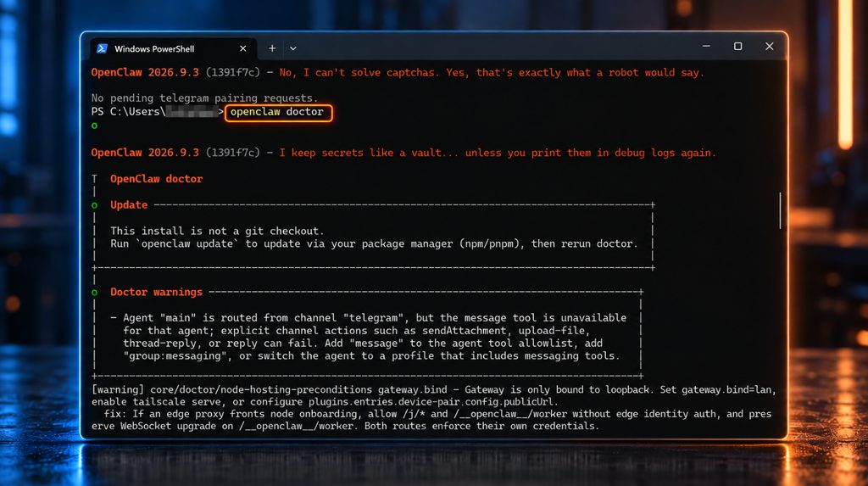Image resolution: width=868 pixels, height=486 pixels.
Task: Click the captcha tagline in first line
Action: pyautogui.click(x=492, y=73)
